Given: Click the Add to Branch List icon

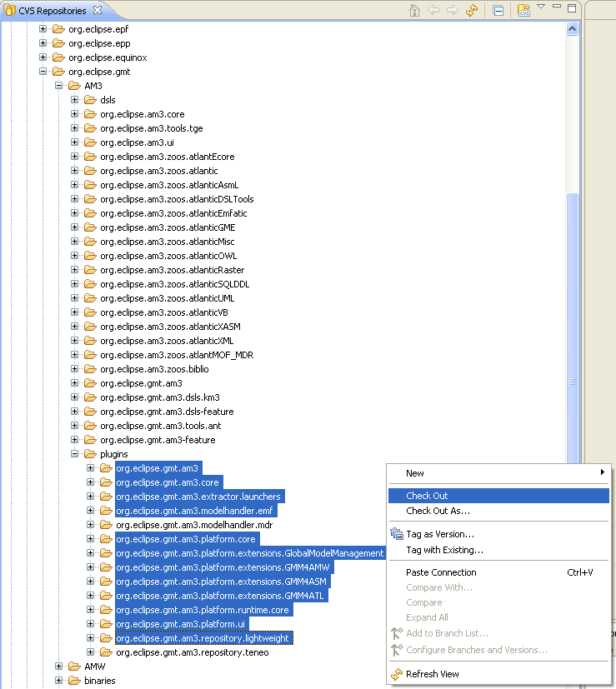Looking at the screenshot, I should (x=397, y=633).
